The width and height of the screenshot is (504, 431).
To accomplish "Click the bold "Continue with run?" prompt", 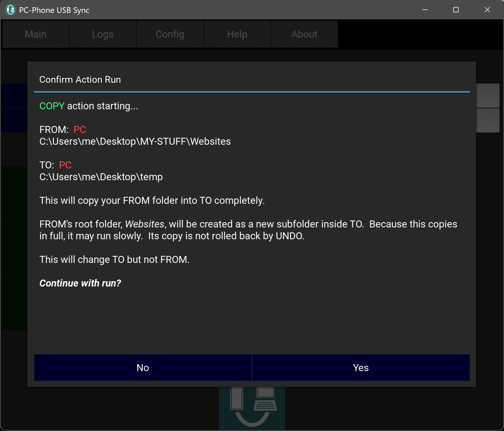I will click(80, 283).
